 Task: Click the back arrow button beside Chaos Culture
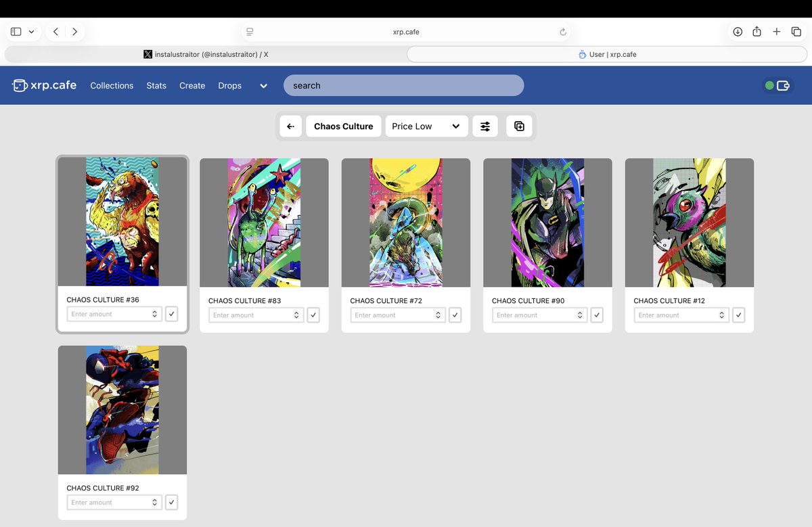click(290, 127)
